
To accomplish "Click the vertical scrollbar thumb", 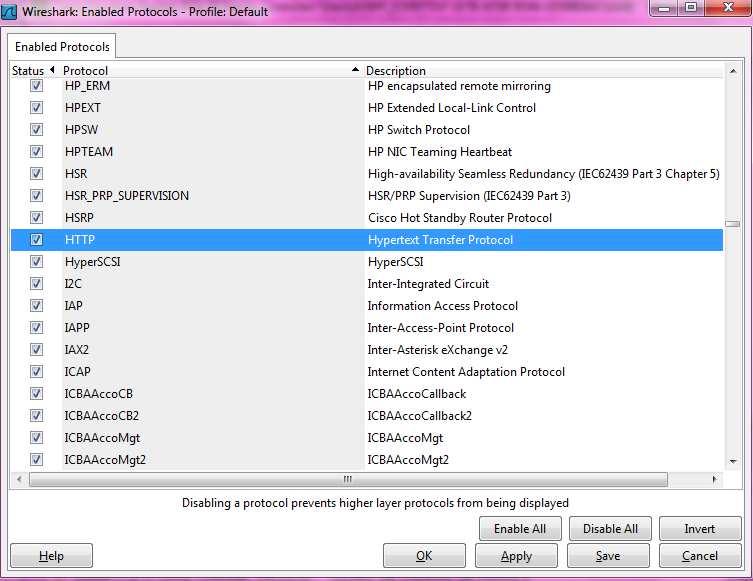I will [733, 224].
